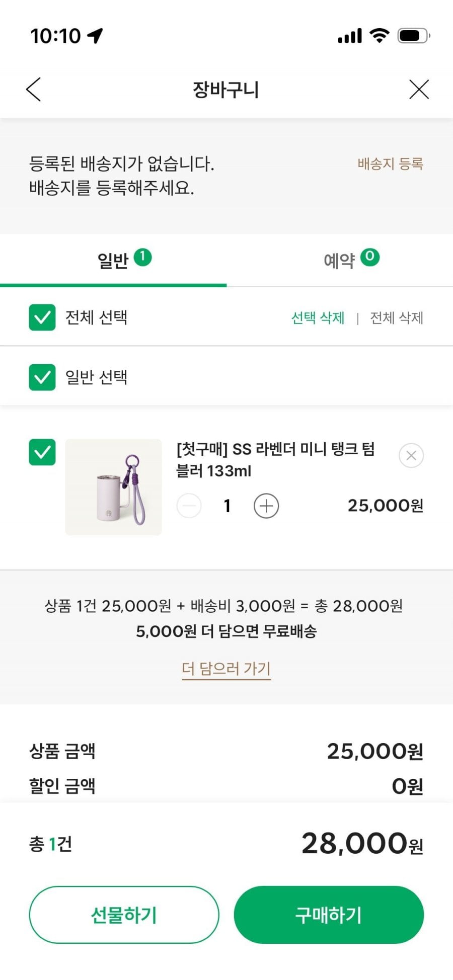
Task: Decrease quantity with minus icon
Action: point(189,506)
